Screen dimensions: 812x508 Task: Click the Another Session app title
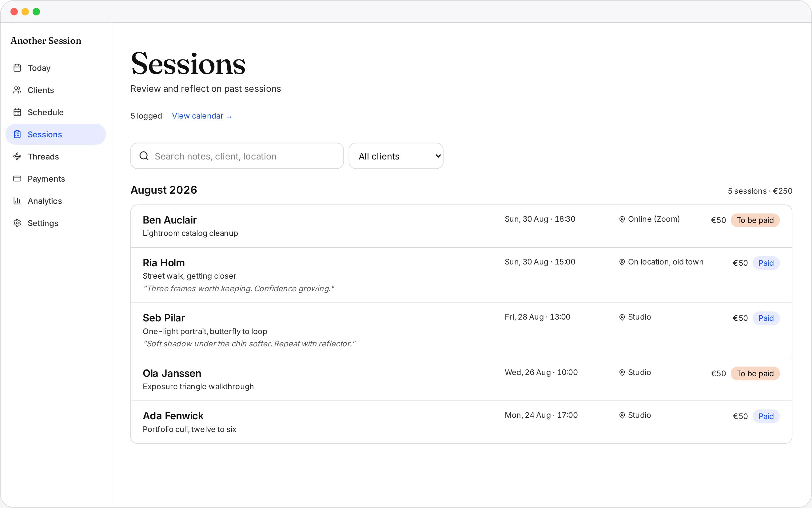46,41
